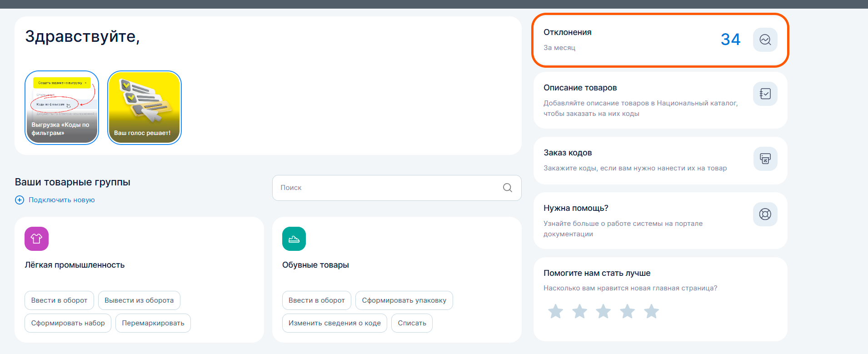868x354 pixels.
Task: Click Сформировать упаковку button
Action: pos(404,300)
